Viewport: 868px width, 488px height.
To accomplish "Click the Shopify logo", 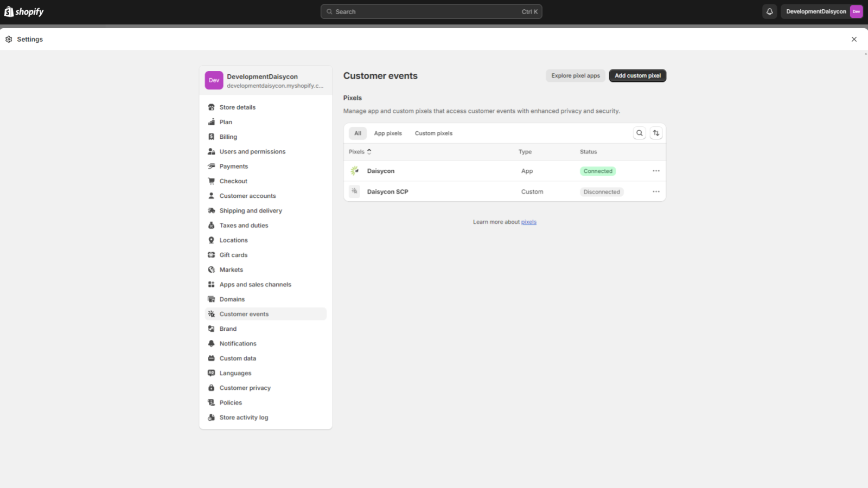I will click(24, 11).
